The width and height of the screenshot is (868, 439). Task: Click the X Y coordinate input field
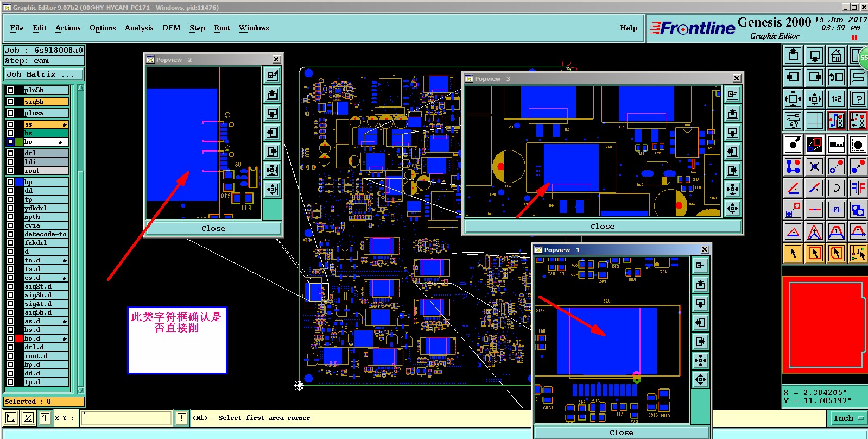126,418
